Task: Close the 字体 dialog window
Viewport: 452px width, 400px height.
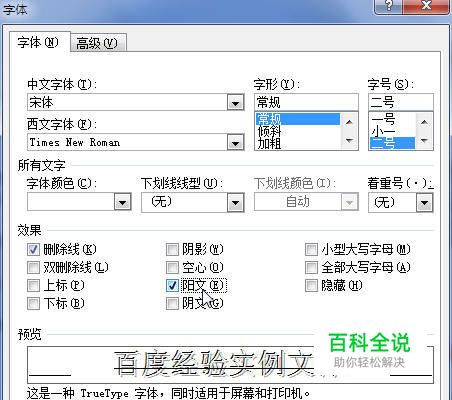Action: (x=426, y=6)
